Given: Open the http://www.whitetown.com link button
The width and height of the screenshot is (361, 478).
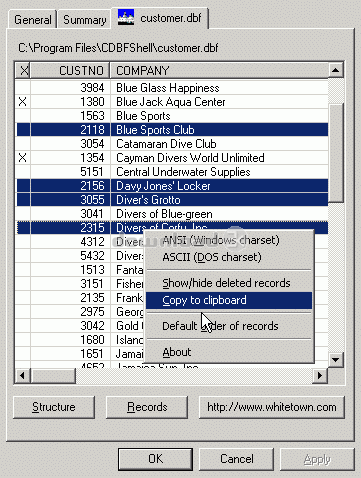Looking at the screenshot, I should 272,407.
